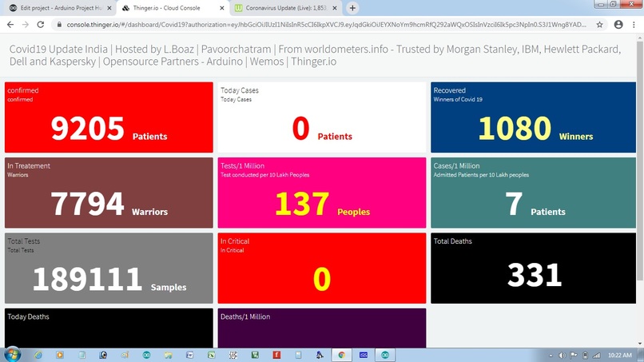Screen dimensions: 644x362
Task: Click the Total Deaths 331 widget
Action: [x=533, y=269]
